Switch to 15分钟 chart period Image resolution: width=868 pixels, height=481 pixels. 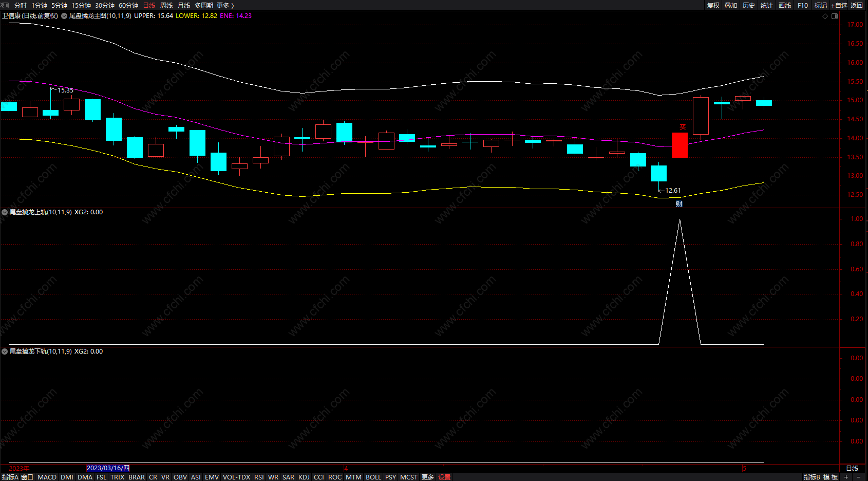[x=81, y=6]
